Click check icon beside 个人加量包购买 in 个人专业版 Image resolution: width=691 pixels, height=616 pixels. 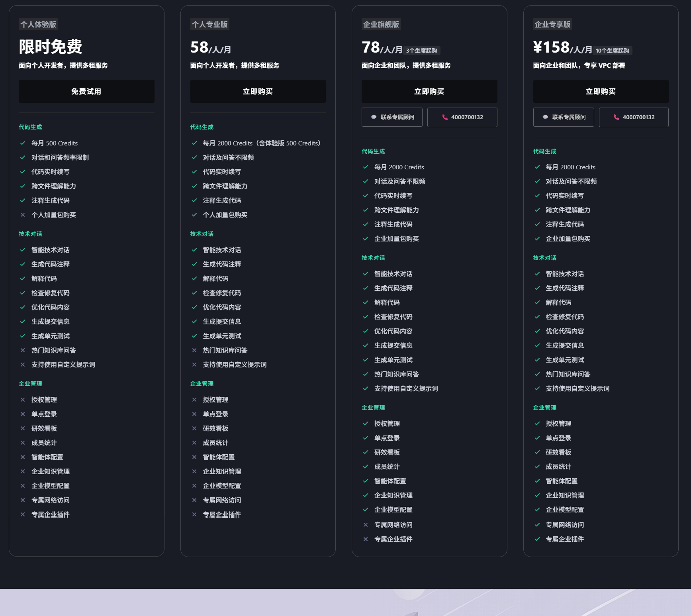[x=194, y=215]
